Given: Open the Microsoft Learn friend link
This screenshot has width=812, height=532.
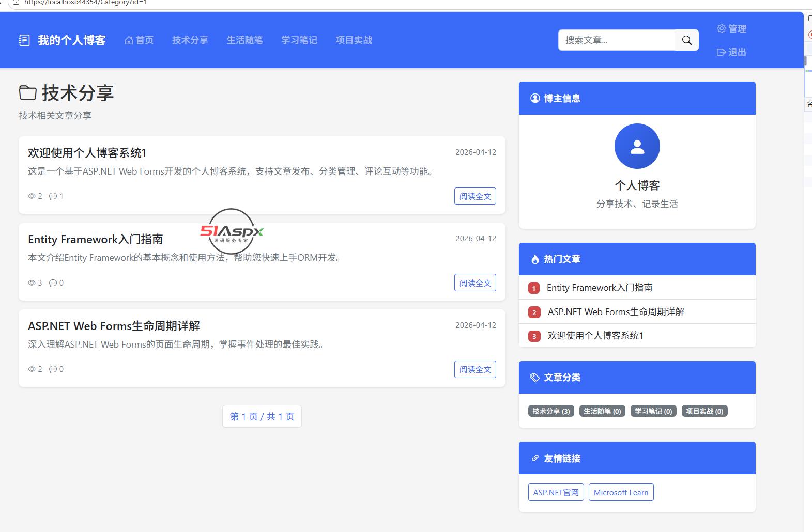Looking at the screenshot, I should pos(621,492).
